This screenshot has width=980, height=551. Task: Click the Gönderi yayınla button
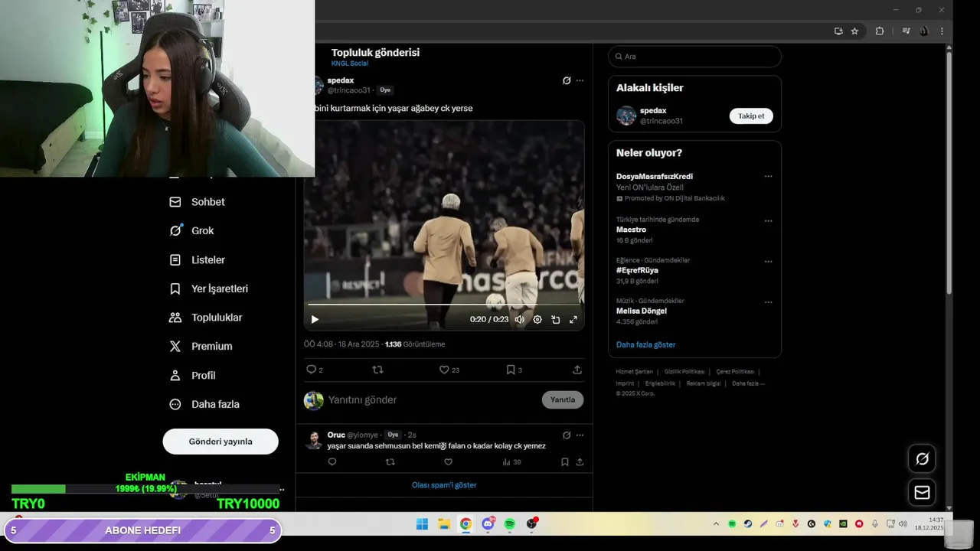220,442
